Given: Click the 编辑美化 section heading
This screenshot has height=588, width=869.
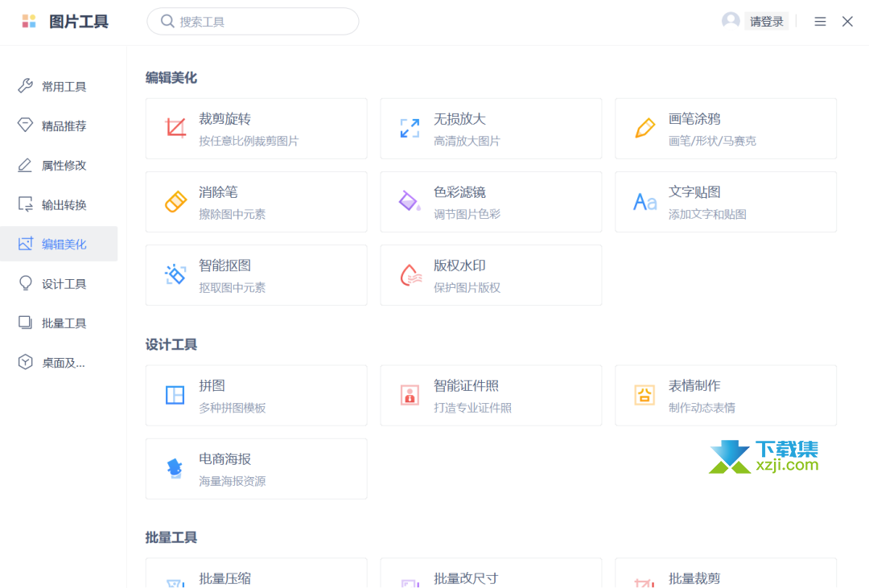Looking at the screenshot, I should click(171, 77).
